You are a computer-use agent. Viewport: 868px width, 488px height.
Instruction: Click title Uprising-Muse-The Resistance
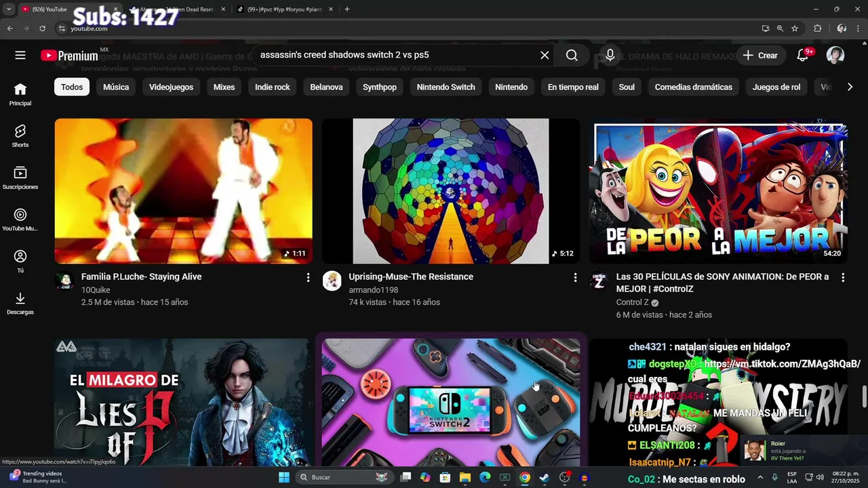[x=411, y=277]
